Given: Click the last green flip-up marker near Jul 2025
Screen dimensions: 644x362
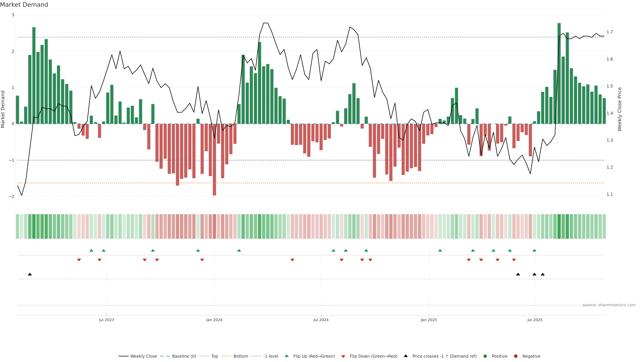Looking at the screenshot, I should point(534,250).
